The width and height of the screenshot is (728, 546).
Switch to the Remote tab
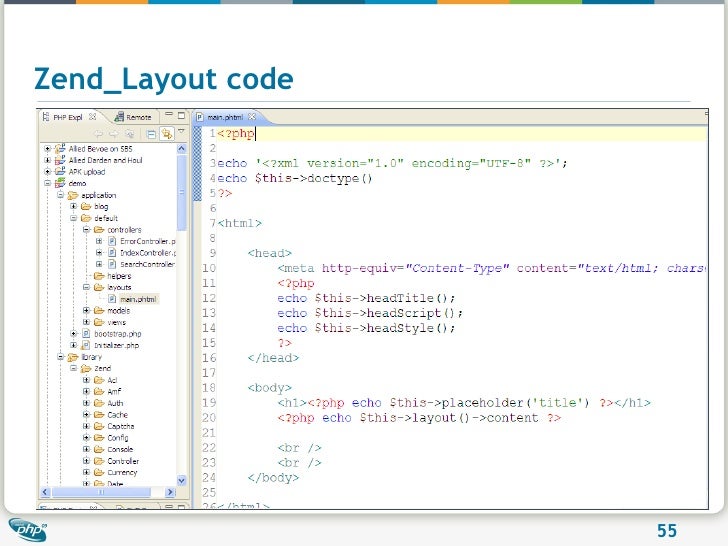click(x=133, y=117)
